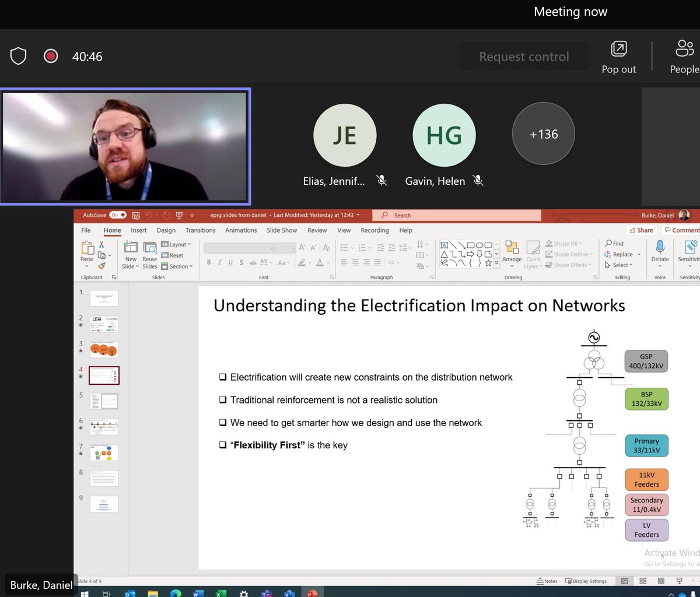Open the Paste options dropdown
Viewport: 700px width, 597px height.
(x=87, y=266)
